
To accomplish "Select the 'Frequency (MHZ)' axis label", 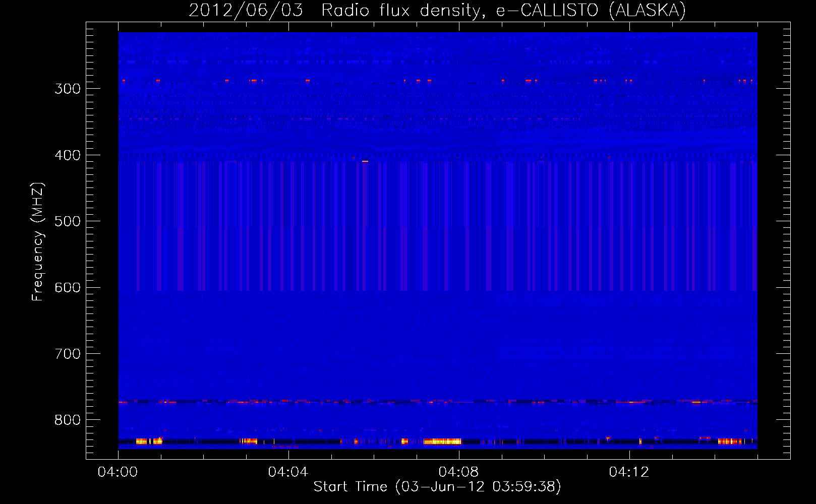I will pyautogui.click(x=38, y=242).
